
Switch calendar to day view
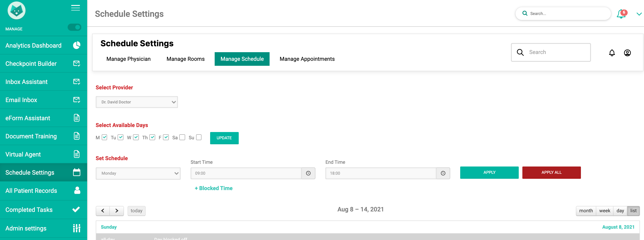pos(620,211)
